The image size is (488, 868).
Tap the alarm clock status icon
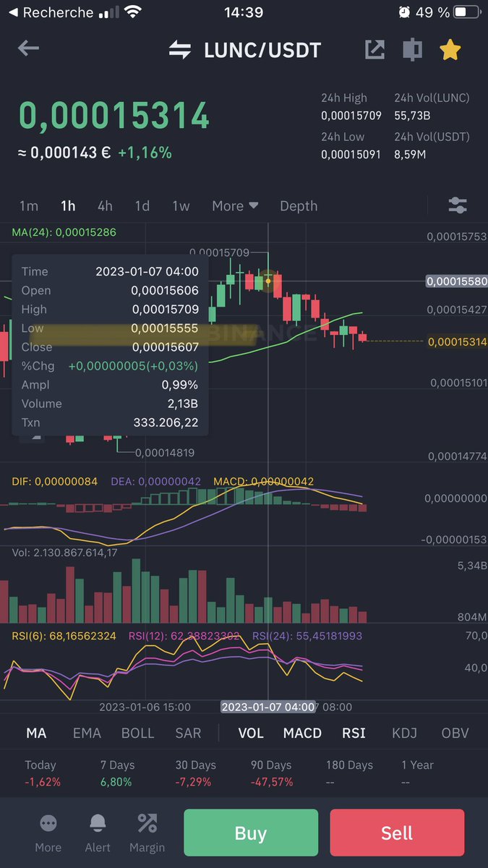pyautogui.click(x=403, y=12)
